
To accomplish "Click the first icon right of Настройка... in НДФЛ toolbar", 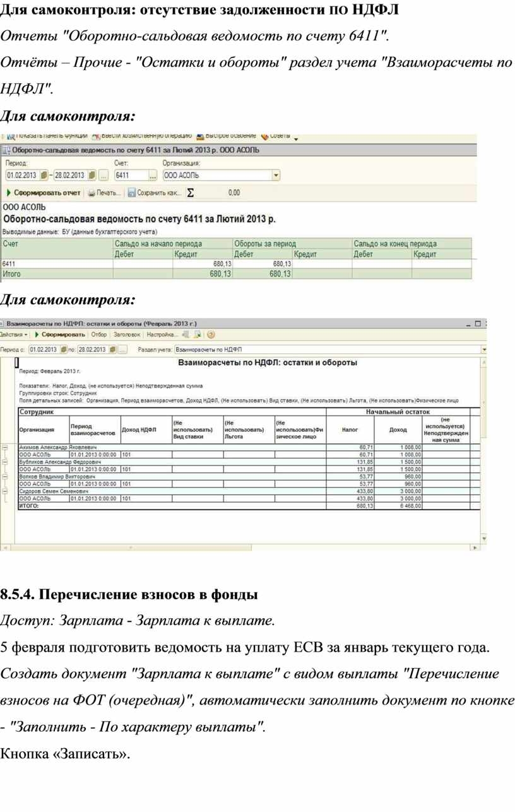I will [186, 335].
